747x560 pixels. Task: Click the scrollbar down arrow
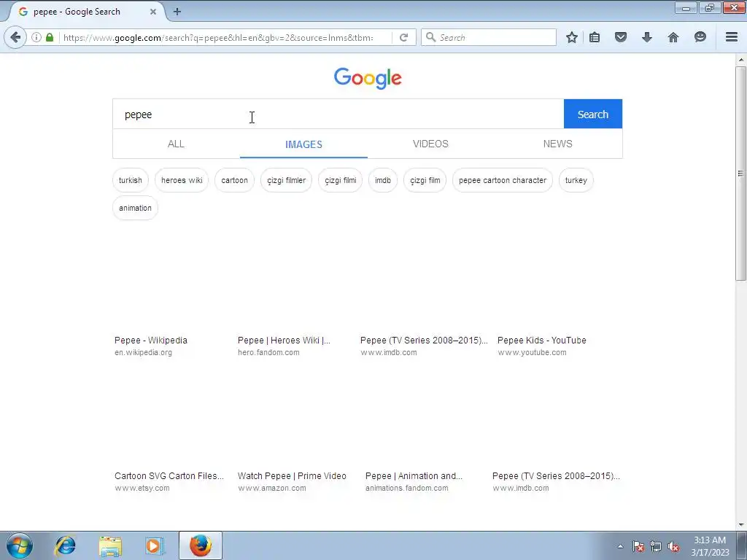741,525
